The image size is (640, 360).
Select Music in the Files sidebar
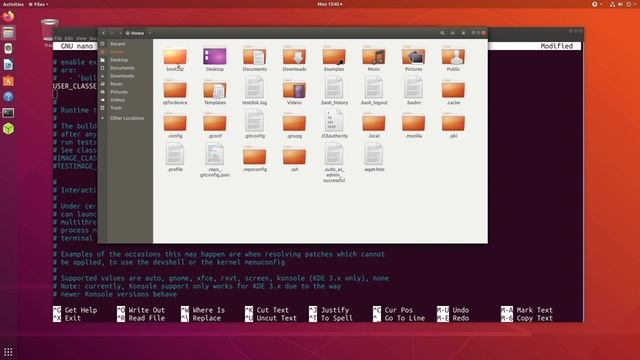pyautogui.click(x=126, y=84)
